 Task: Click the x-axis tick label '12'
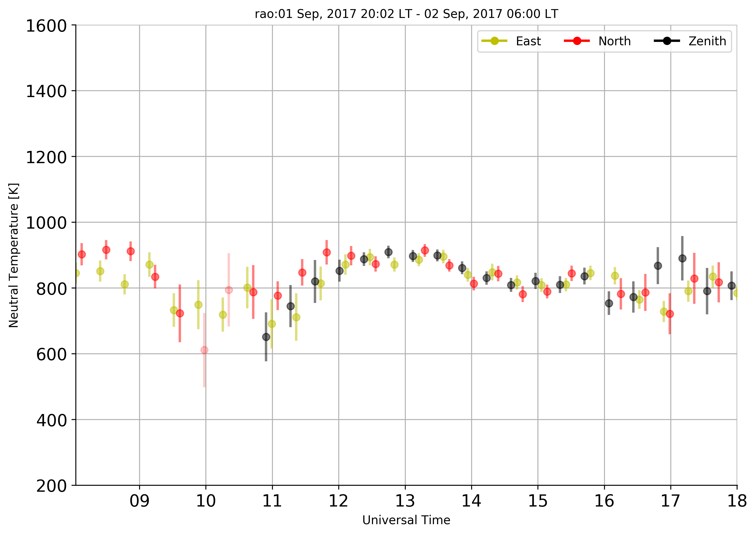coord(339,501)
